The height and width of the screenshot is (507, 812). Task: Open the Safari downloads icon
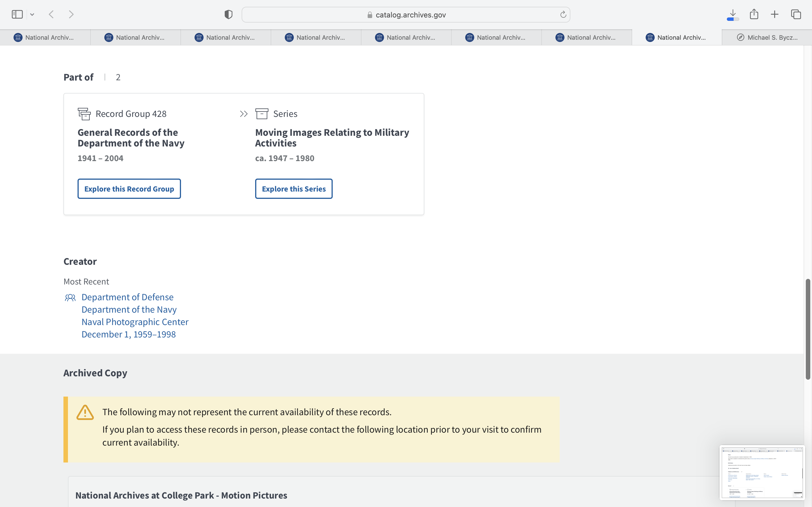tap(733, 14)
